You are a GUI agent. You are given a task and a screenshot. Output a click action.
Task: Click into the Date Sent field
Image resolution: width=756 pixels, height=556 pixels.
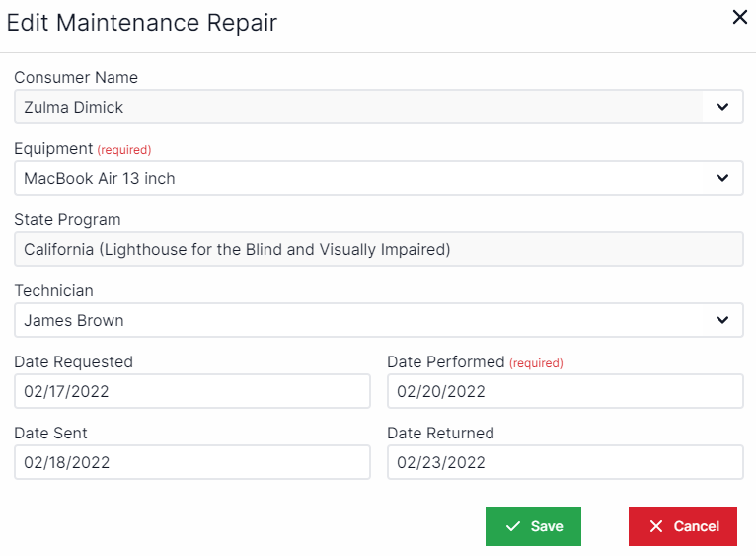191,462
